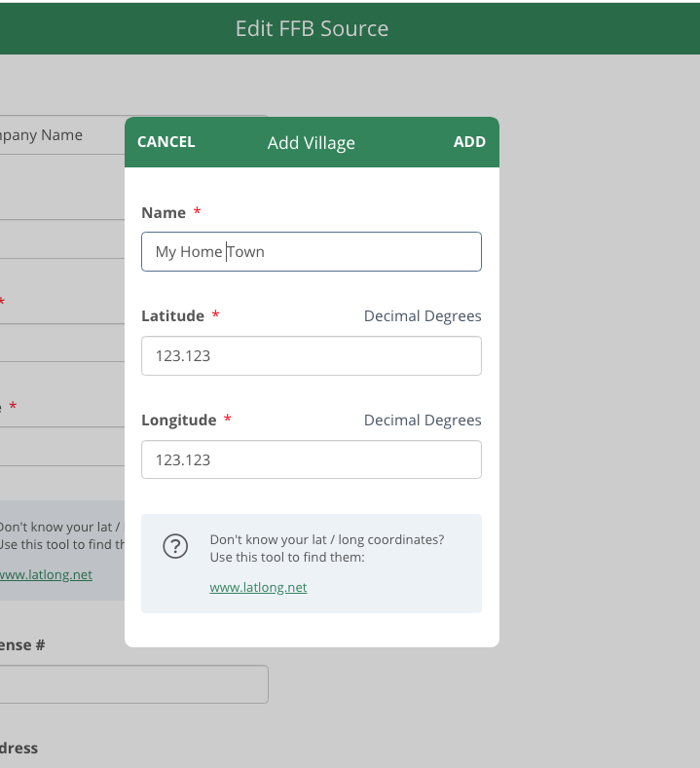Click the License # label in background

pos(22,645)
